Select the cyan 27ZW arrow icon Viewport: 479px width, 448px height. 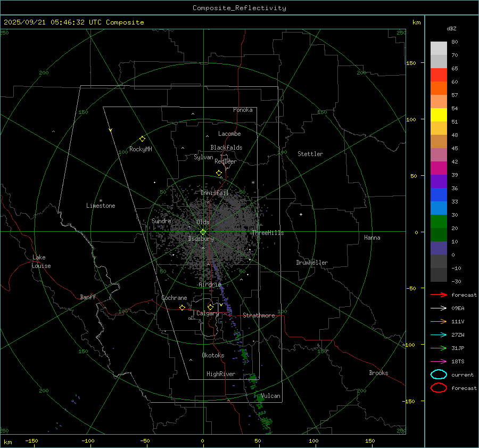coord(439,335)
